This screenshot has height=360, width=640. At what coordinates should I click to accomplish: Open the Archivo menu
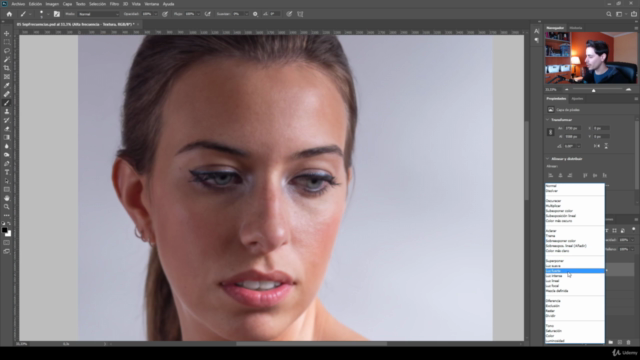click(18, 4)
